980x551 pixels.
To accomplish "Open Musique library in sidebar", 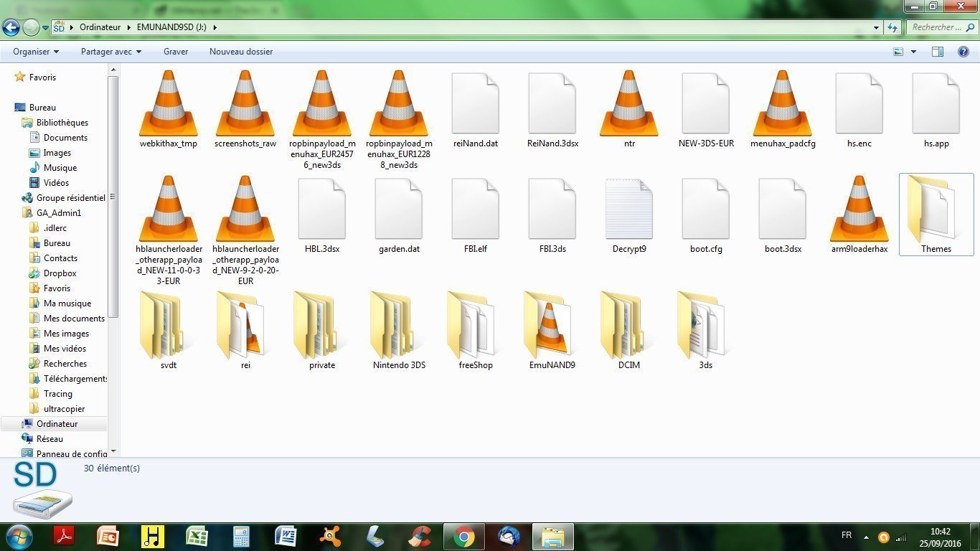I will pyautogui.click(x=60, y=167).
